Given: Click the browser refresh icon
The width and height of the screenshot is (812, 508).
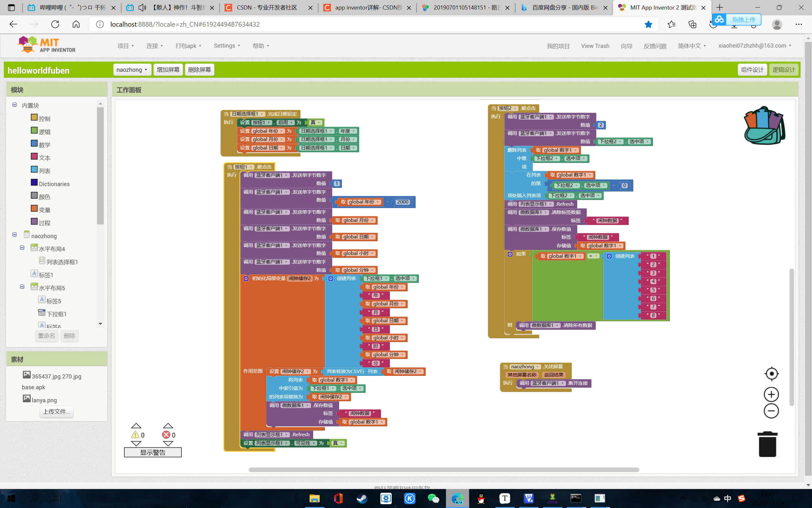Looking at the screenshot, I should [55, 24].
